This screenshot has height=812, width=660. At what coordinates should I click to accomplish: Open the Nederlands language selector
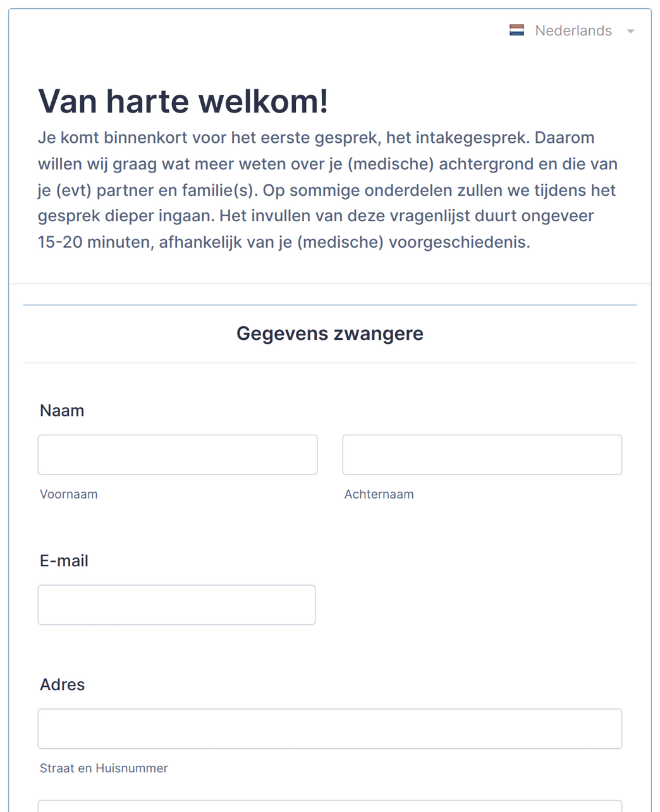click(x=571, y=30)
